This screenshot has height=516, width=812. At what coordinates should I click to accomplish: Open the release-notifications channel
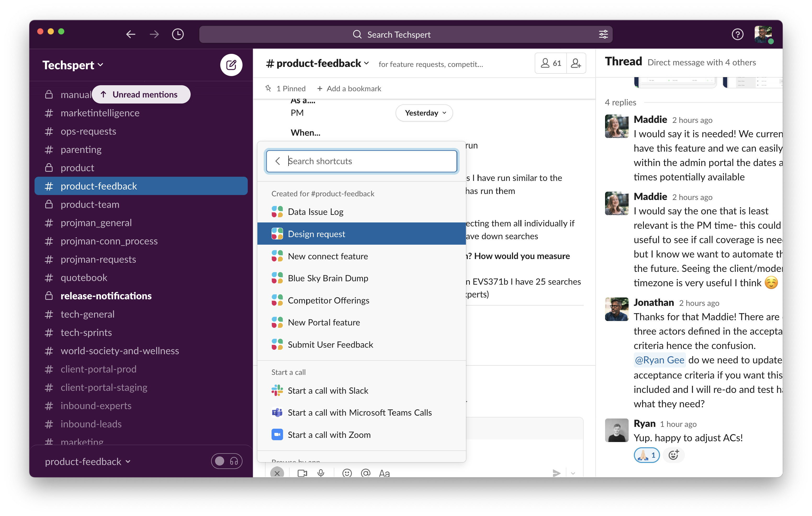(x=141, y=296)
